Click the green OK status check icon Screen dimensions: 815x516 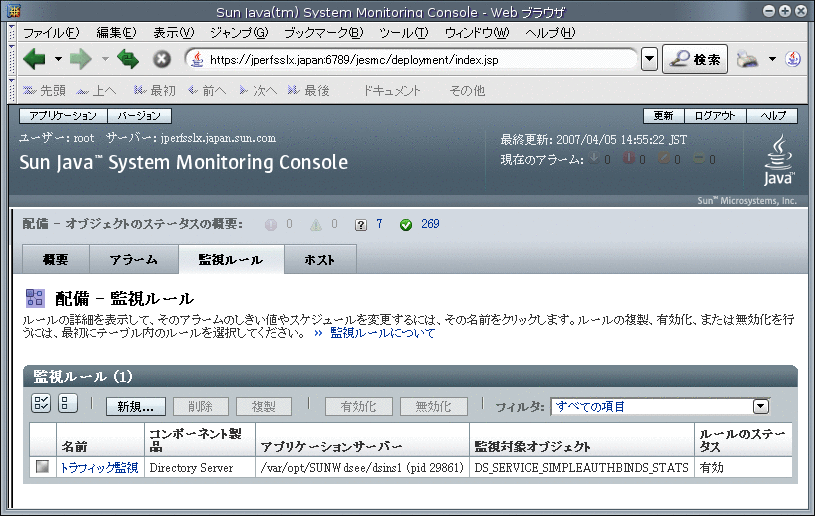(x=406, y=224)
